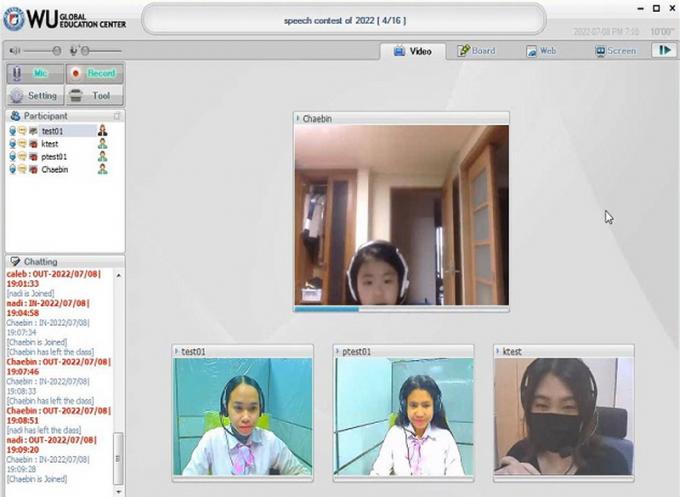The height and width of the screenshot is (497, 680).
Task: Open the Setting panel
Action: pyautogui.click(x=35, y=96)
